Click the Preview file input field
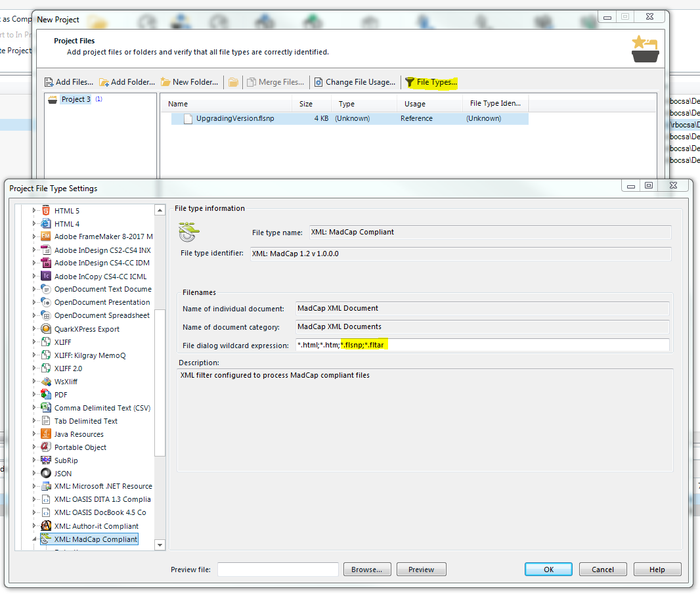700x603 pixels. (x=278, y=569)
